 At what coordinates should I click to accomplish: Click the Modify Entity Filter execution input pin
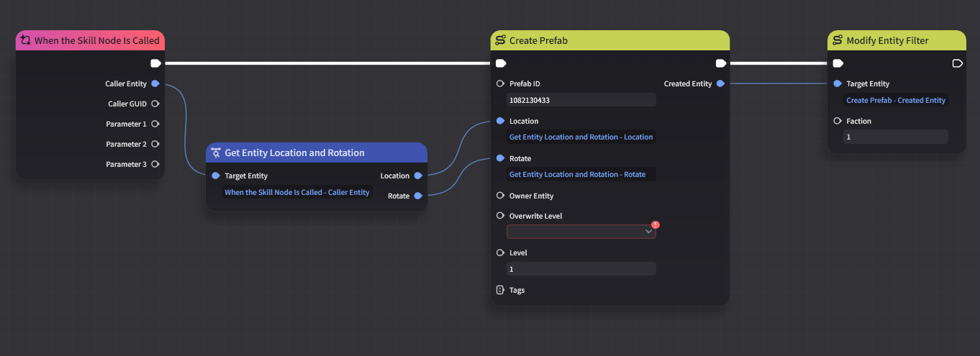pos(838,63)
